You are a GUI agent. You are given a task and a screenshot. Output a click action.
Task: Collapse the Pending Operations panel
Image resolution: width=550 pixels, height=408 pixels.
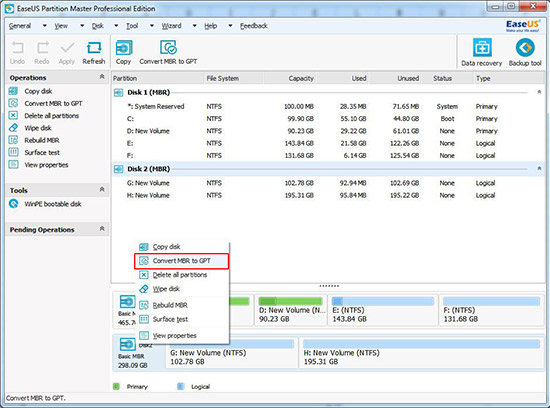[x=102, y=229]
